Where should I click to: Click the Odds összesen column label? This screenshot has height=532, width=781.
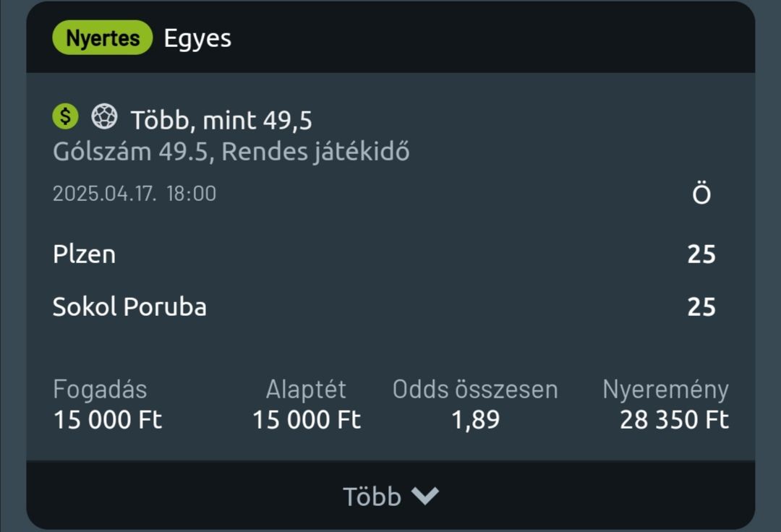coord(475,390)
